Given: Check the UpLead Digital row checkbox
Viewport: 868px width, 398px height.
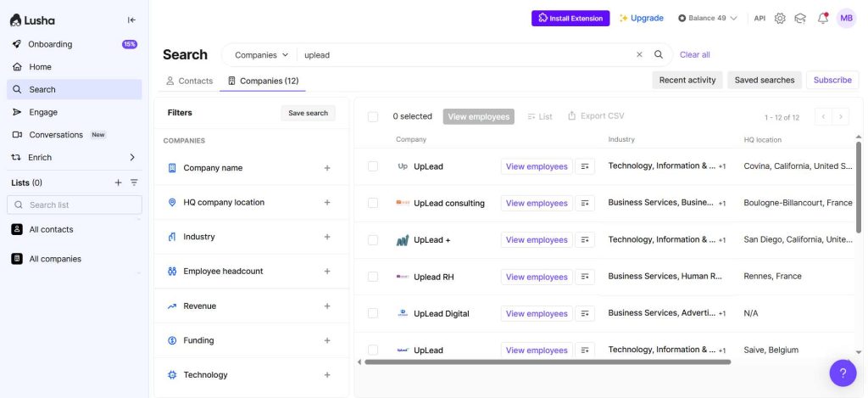Looking at the screenshot, I should click(373, 313).
